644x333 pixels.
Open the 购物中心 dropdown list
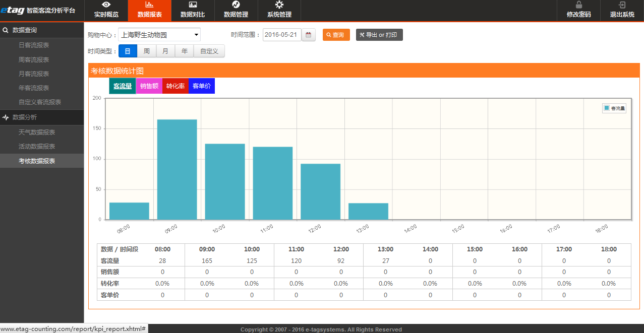[x=159, y=35]
